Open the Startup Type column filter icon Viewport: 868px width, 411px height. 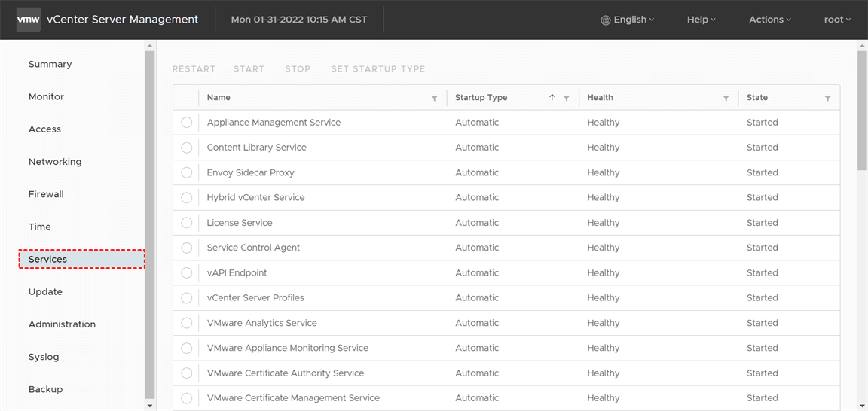[x=567, y=99]
